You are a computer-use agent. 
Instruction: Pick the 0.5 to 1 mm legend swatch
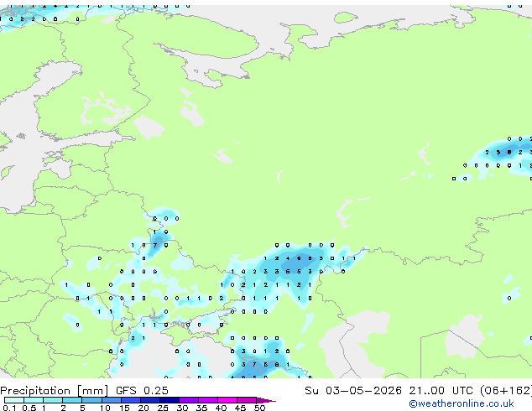click(34, 400)
